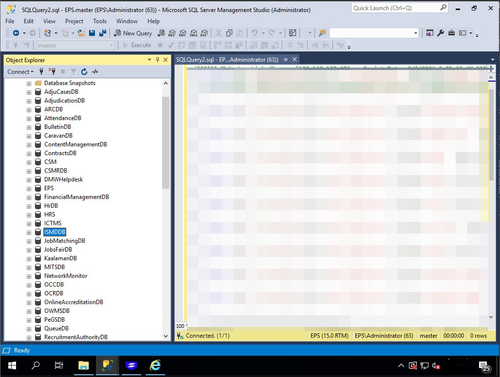Open the Project menu
The image size is (500, 377).
tap(74, 21)
